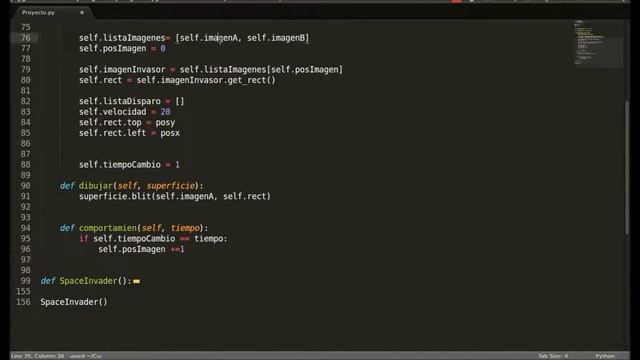
Task: Click the self.listaDisparo = [] line
Action: (131, 101)
